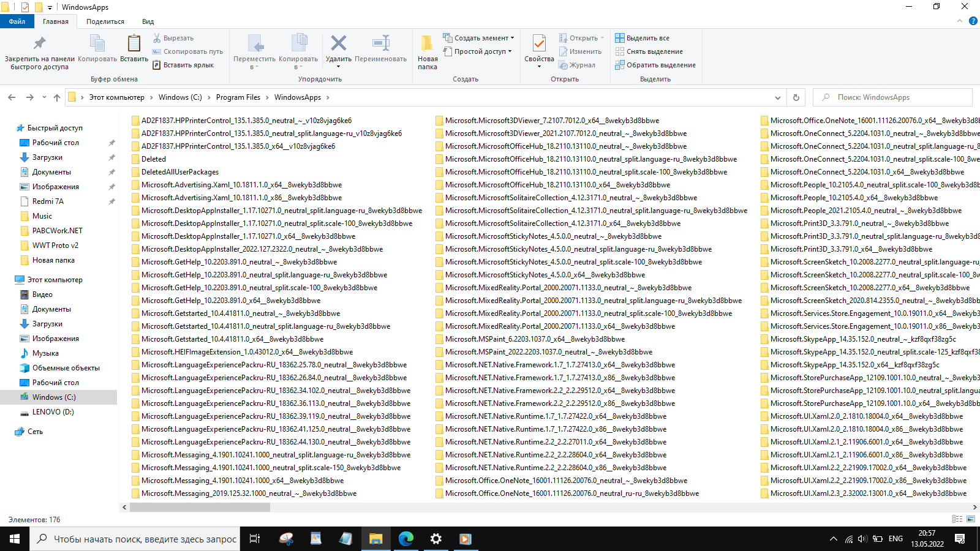Click the Rename icon
The width and height of the screenshot is (980, 551).
pos(381,43)
